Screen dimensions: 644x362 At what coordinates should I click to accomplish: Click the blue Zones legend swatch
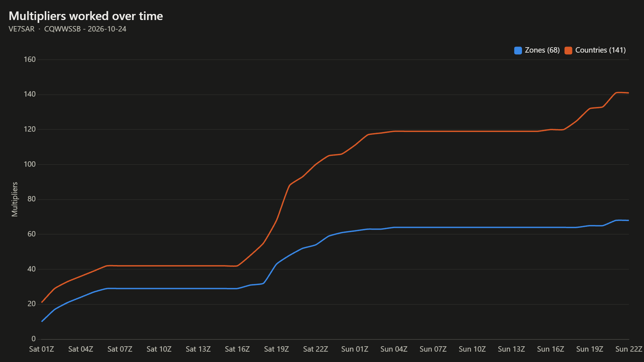(518, 50)
